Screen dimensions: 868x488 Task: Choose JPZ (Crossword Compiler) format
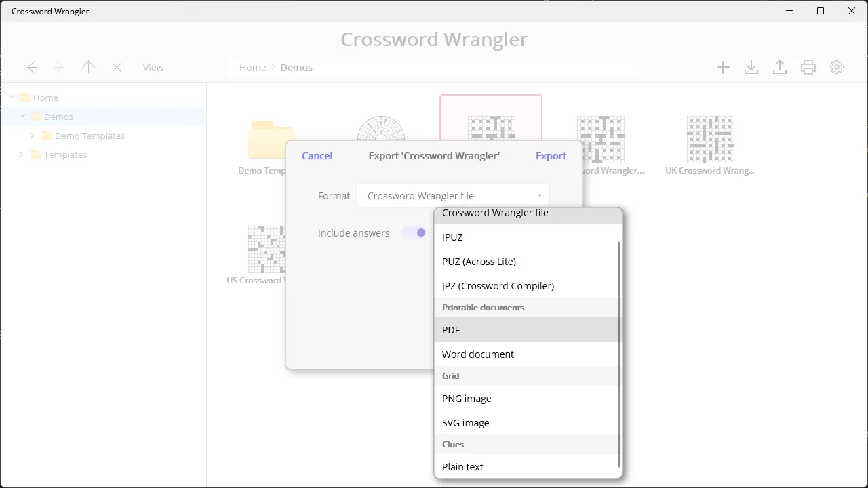coord(527,286)
